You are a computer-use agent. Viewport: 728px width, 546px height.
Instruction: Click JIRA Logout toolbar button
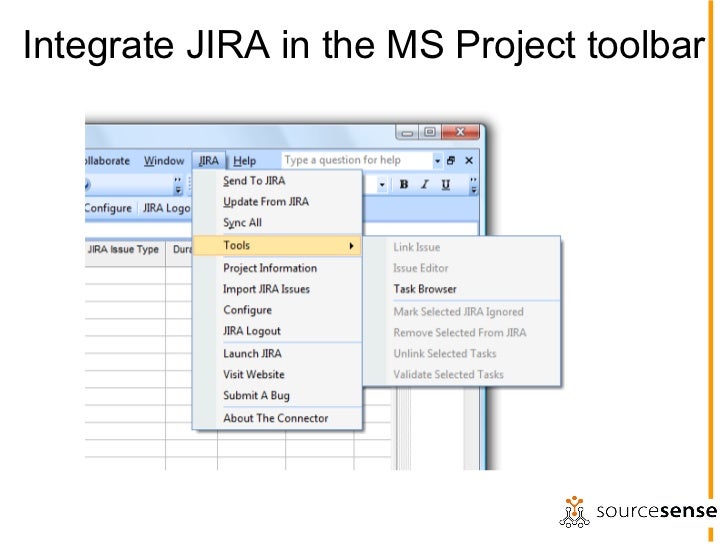click(x=166, y=208)
